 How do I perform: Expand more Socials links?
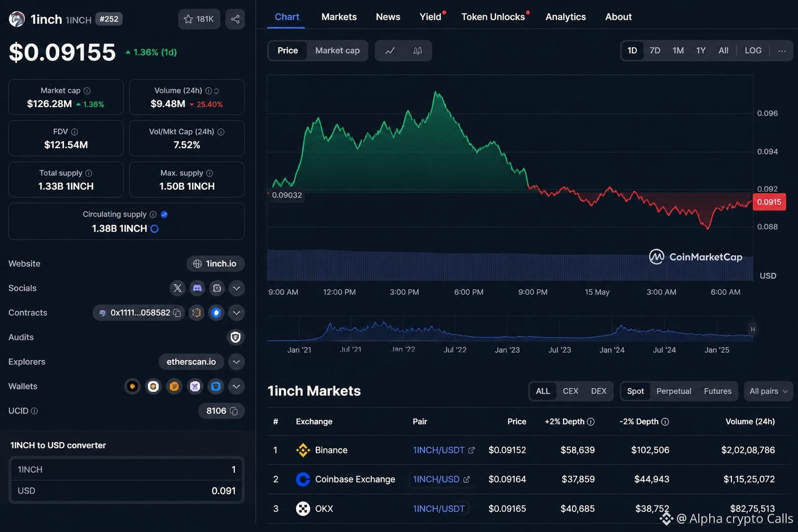pos(236,288)
